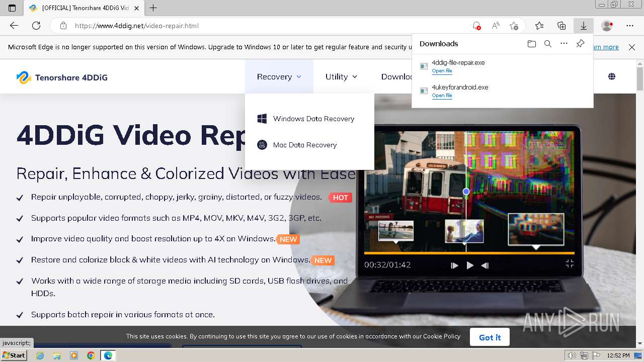Screen dimensions: 644x362
Task: Close the 4DDiG browser tab
Action: (x=136, y=8)
